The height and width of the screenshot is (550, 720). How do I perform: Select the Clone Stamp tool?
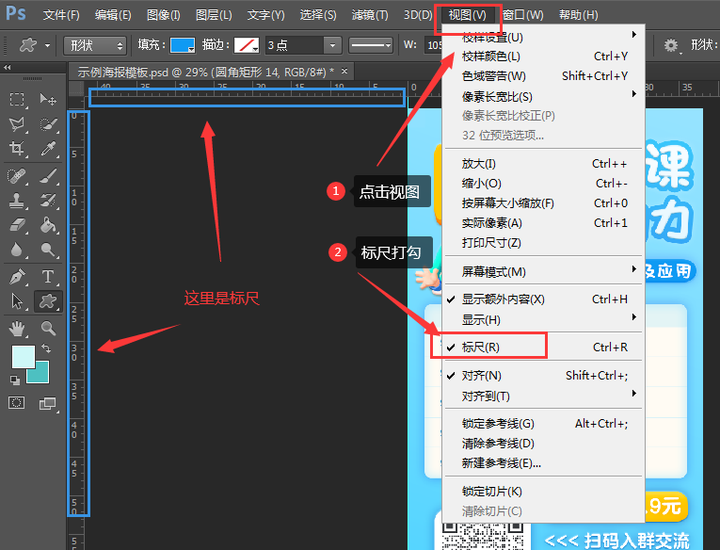pos(17,200)
